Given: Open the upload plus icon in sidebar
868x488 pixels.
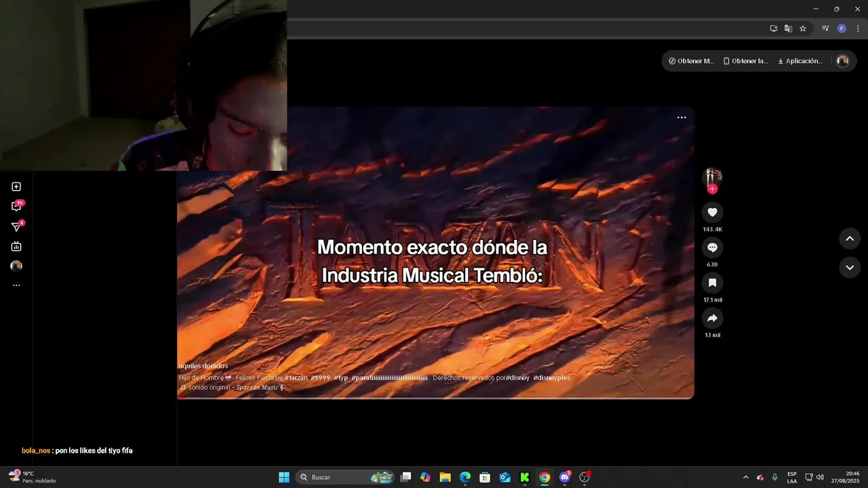Looking at the screenshot, I should point(16,186).
